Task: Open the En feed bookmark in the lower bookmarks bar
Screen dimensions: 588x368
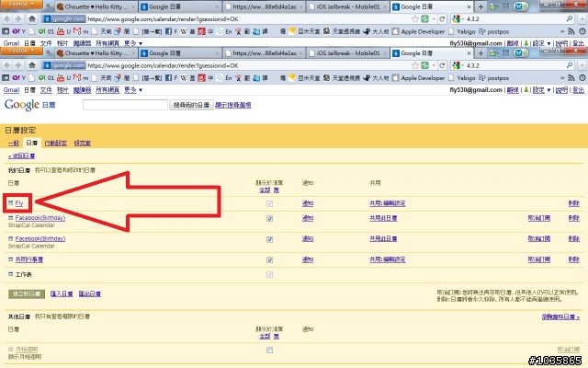Action: pyautogui.click(x=224, y=78)
